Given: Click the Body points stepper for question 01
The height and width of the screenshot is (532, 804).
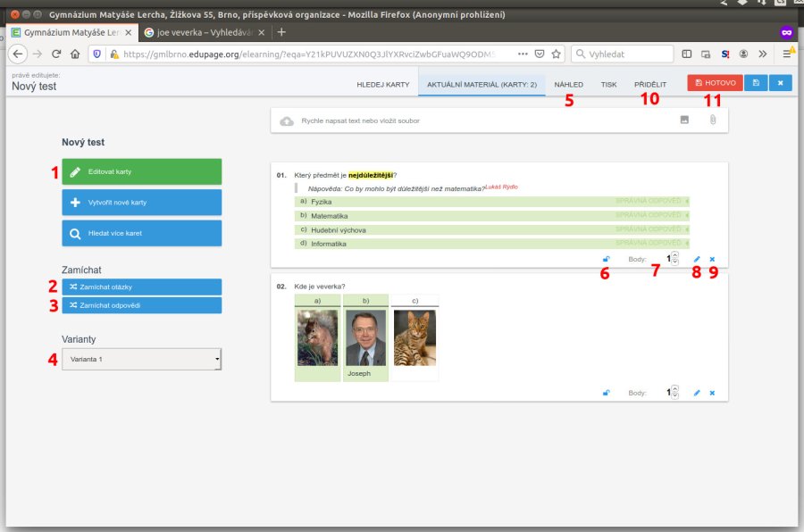Looking at the screenshot, I should click(672, 259).
